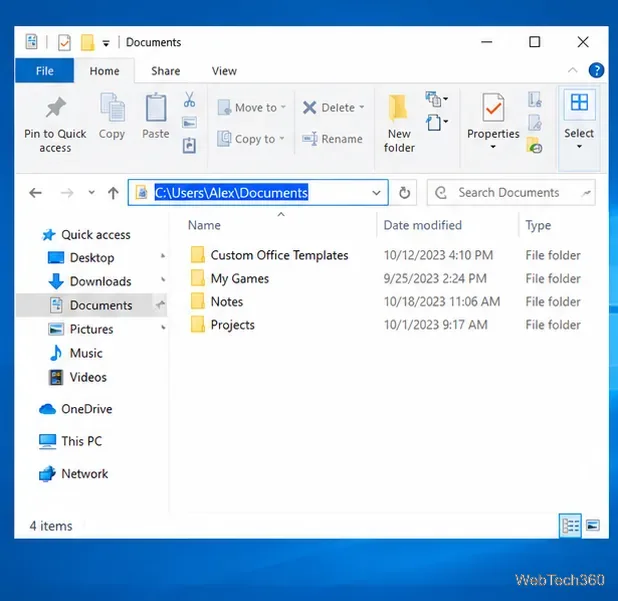Switch to the View ribbon tab
This screenshot has width=618, height=601.
coord(224,71)
